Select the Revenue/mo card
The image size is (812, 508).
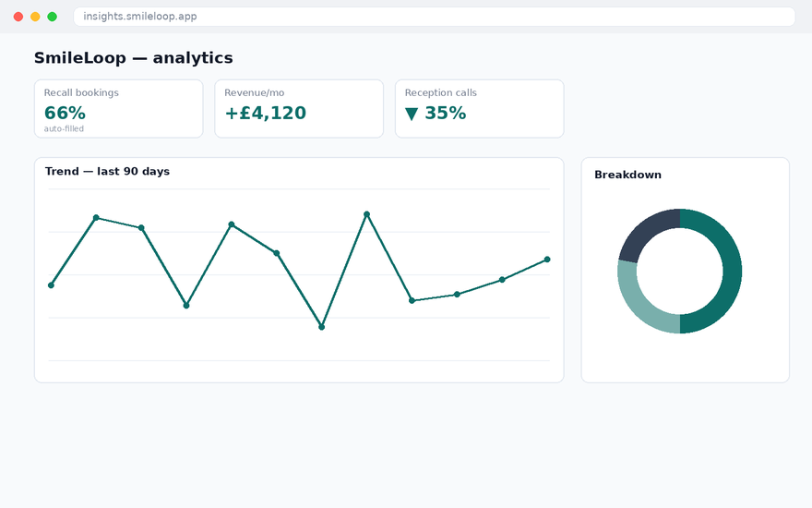click(299, 109)
